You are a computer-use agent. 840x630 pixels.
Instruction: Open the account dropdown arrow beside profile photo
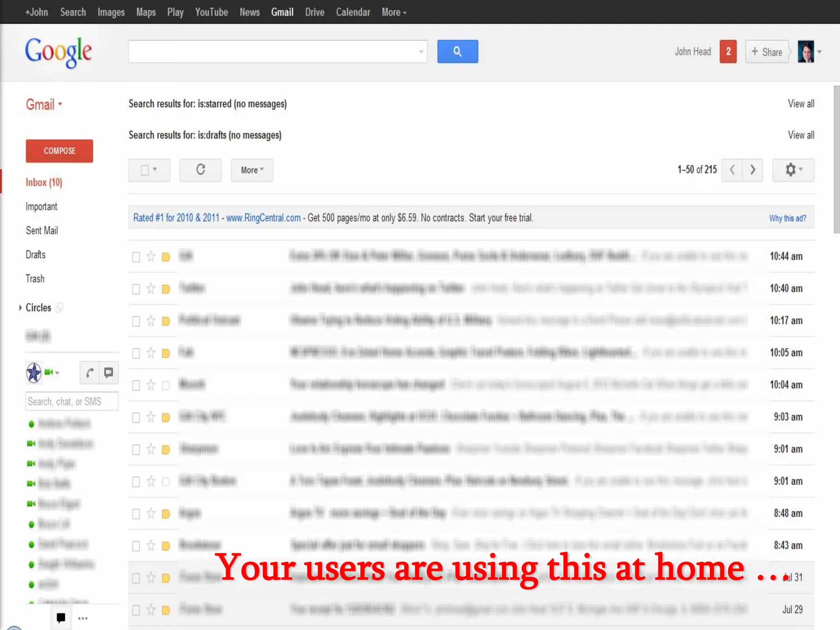tap(819, 52)
